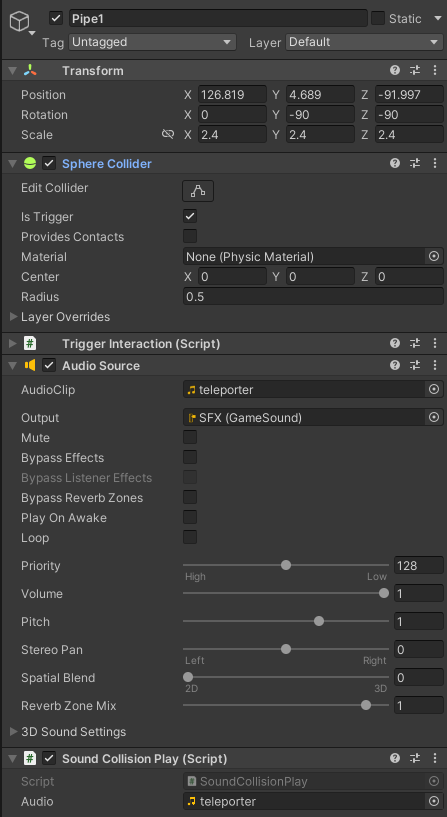Viewport: 447px width, 817px height.
Task: Open the Physic Material object picker
Action: coord(433,256)
